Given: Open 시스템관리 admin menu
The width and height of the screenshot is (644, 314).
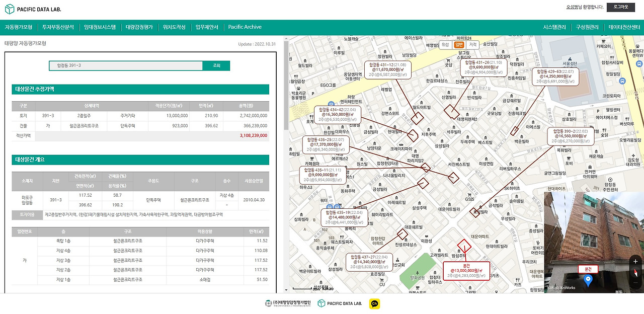Looking at the screenshot, I should click(554, 27).
